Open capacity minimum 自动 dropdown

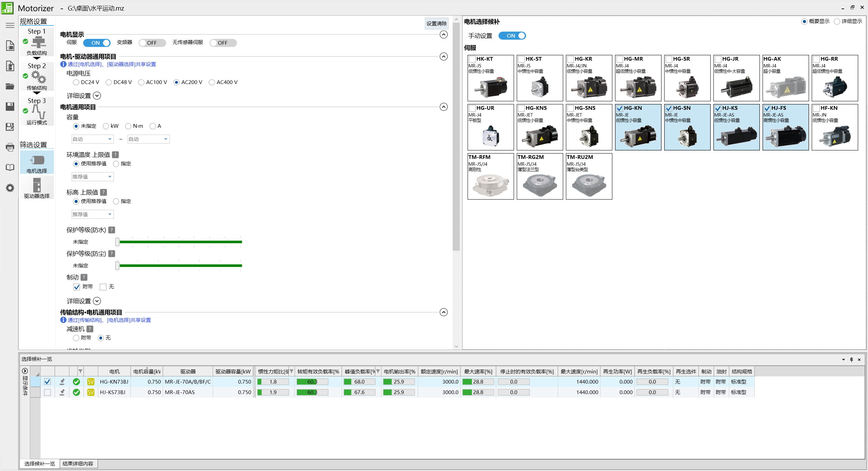pos(92,139)
